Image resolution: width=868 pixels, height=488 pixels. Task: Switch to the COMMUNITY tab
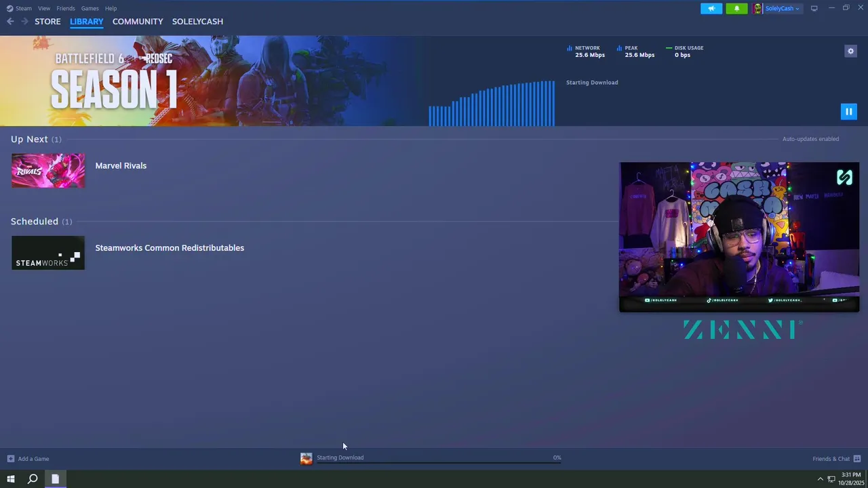pyautogui.click(x=138, y=22)
